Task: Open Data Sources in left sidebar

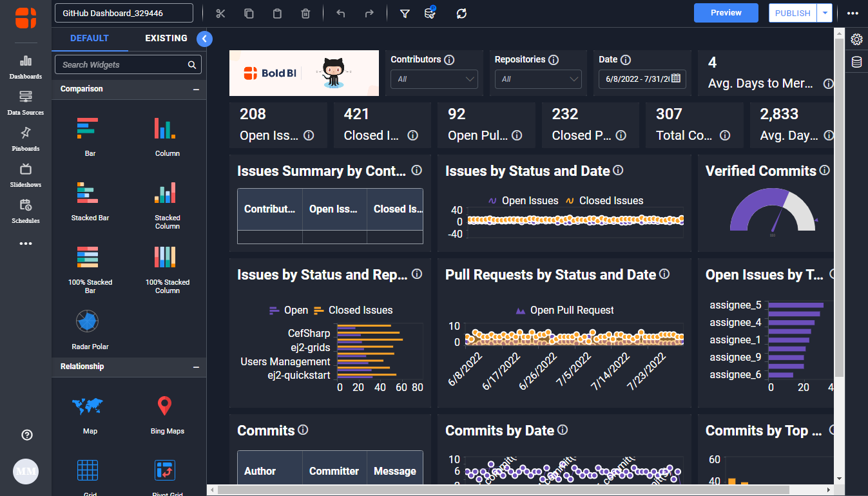Action: (26, 102)
